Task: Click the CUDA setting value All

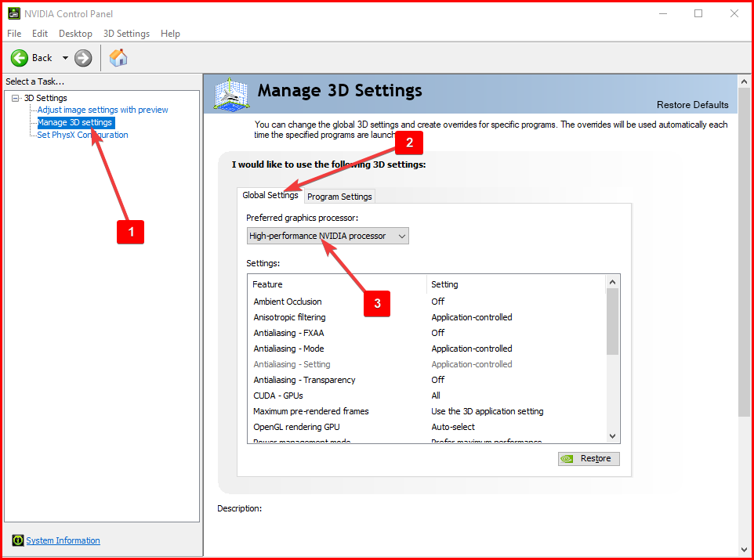Action: [436, 396]
